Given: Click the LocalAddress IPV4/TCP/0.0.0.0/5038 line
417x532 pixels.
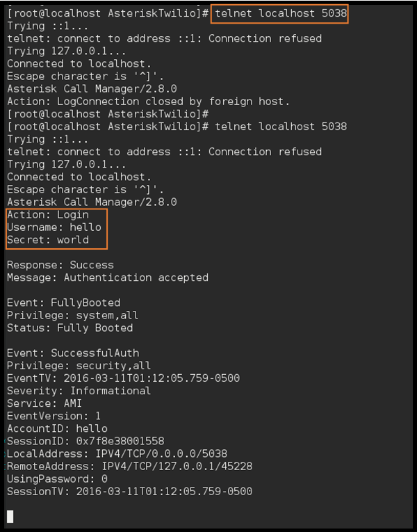Looking at the screenshot, I should tap(117, 453).
